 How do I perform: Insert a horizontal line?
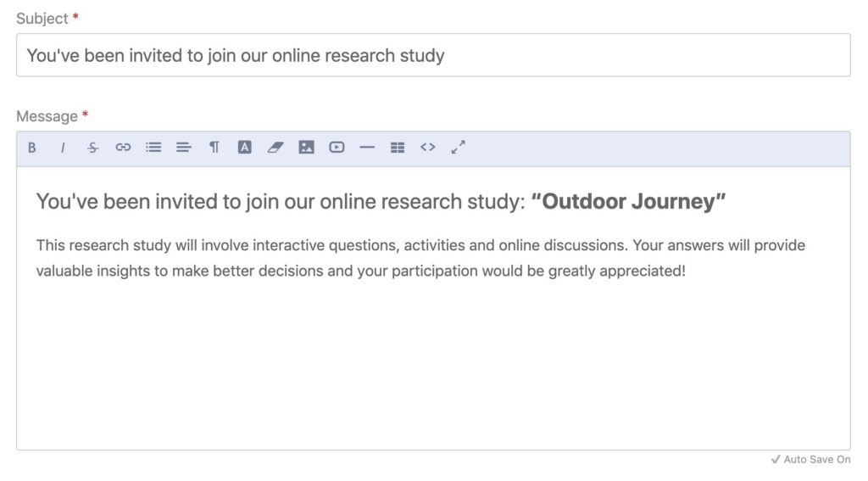(x=367, y=148)
